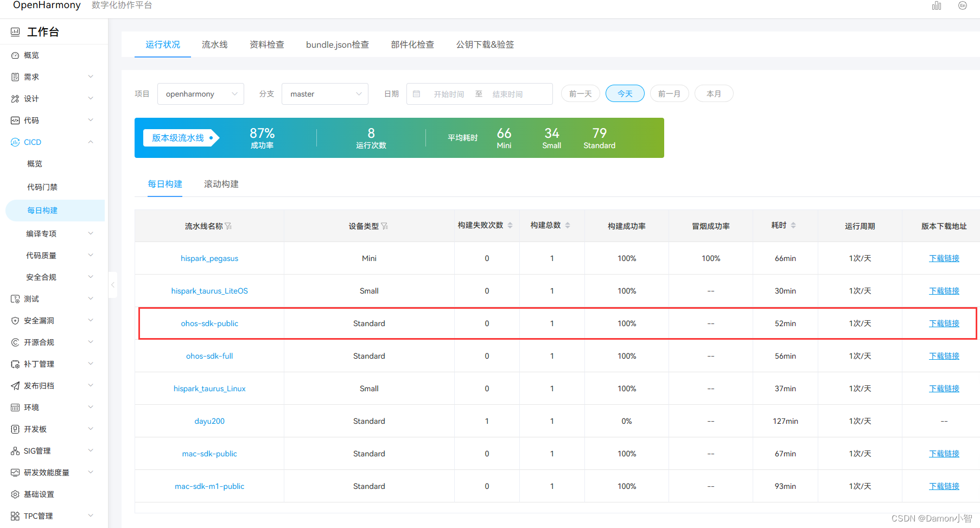This screenshot has height=528, width=980.
Task: Click the CICD sidebar icon
Action: point(15,142)
